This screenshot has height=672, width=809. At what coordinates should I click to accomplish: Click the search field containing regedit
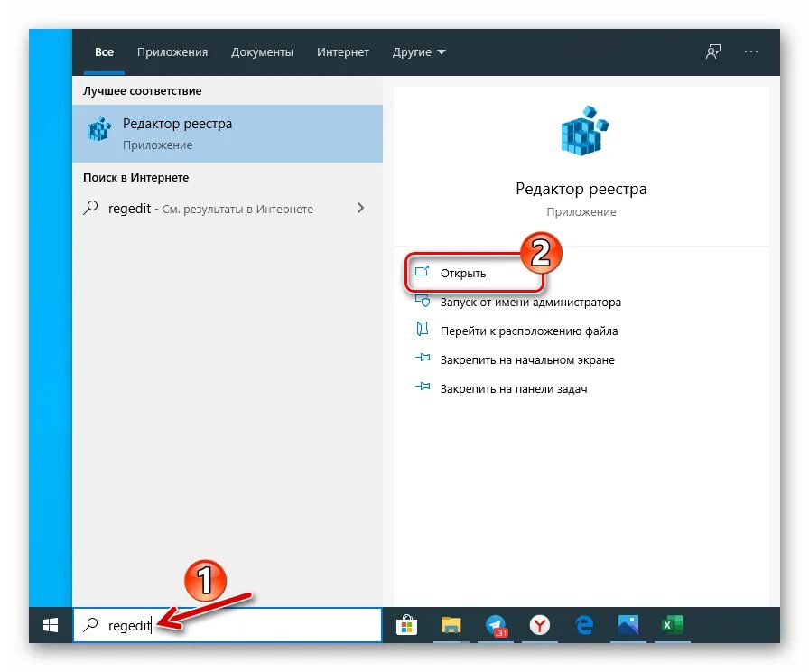point(228,625)
